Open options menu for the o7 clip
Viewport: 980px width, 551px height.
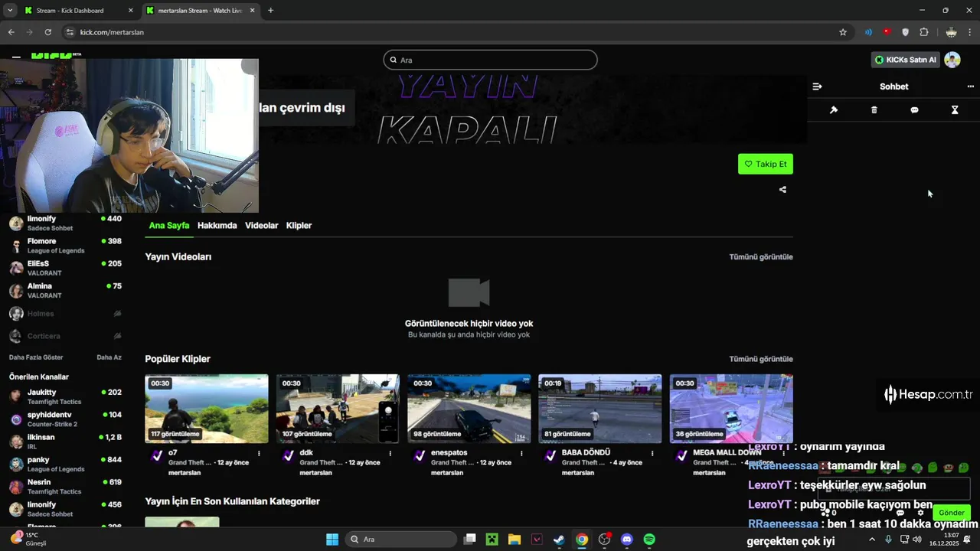(x=259, y=453)
